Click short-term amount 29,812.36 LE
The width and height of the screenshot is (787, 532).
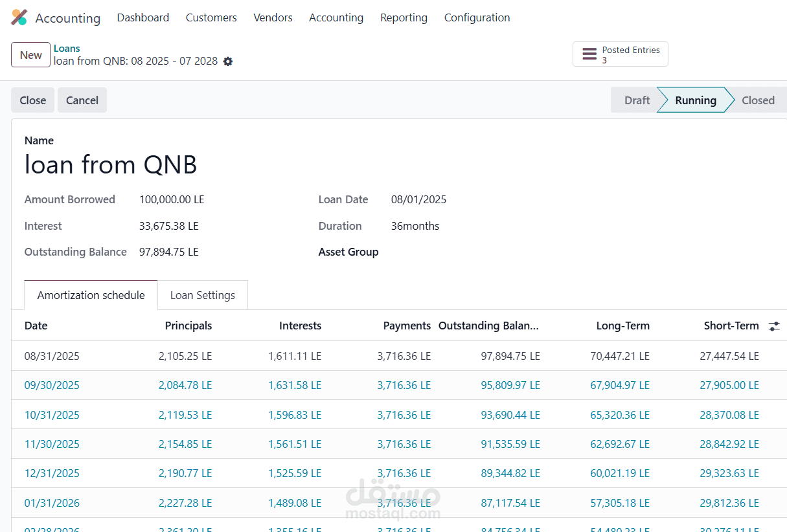(729, 503)
